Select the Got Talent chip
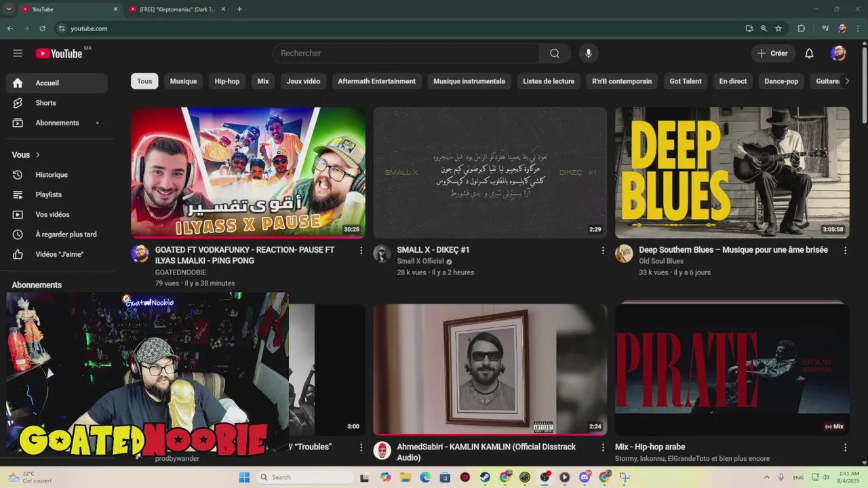 coord(686,81)
